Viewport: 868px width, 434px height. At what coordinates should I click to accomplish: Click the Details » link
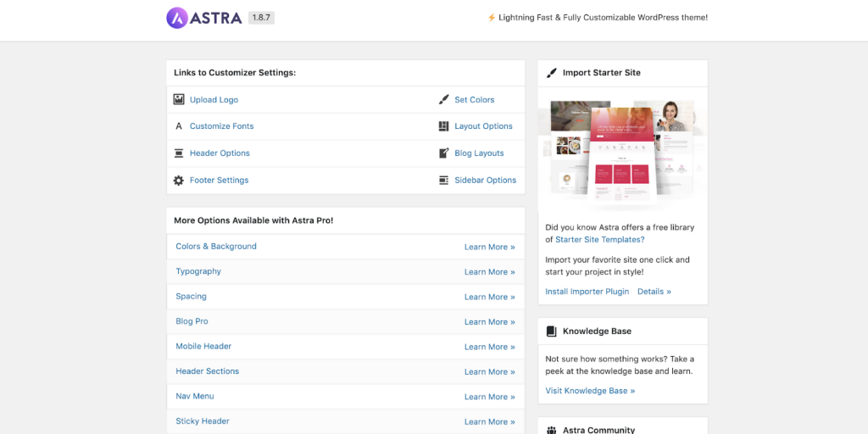coord(654,292)
